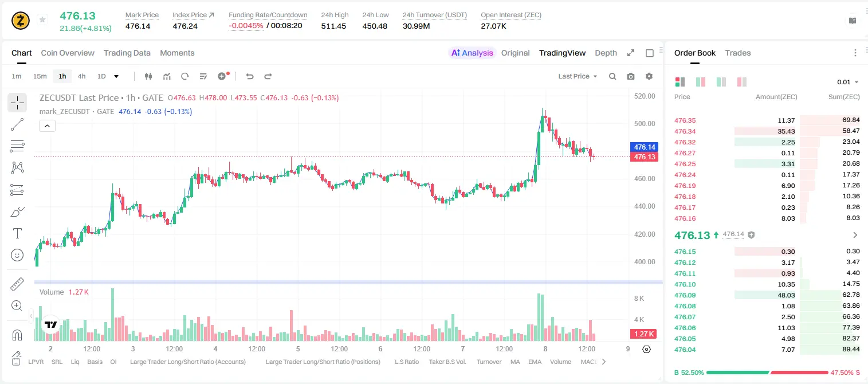Expand the Last Price dropdown

pyautogui.click(x=578, y=76)
